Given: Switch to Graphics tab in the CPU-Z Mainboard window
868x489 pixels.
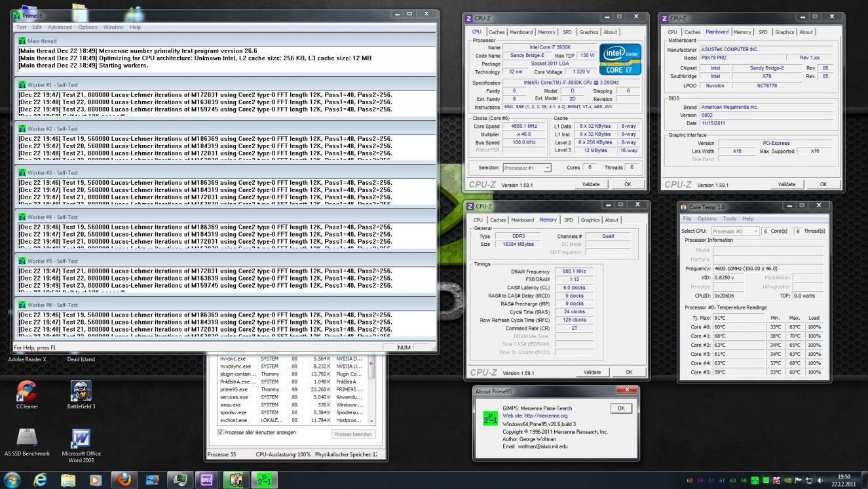Looking at the screenshot, I should click(784, 31).
